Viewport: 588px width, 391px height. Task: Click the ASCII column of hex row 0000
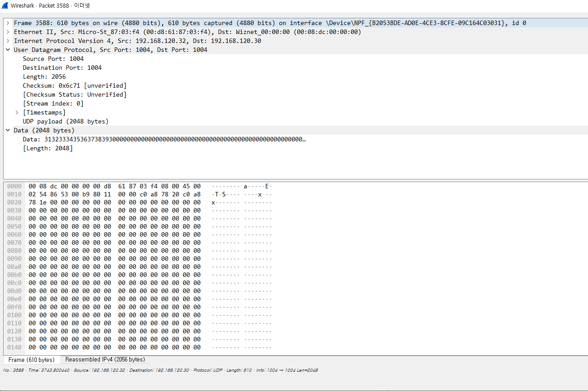point(242,186)
